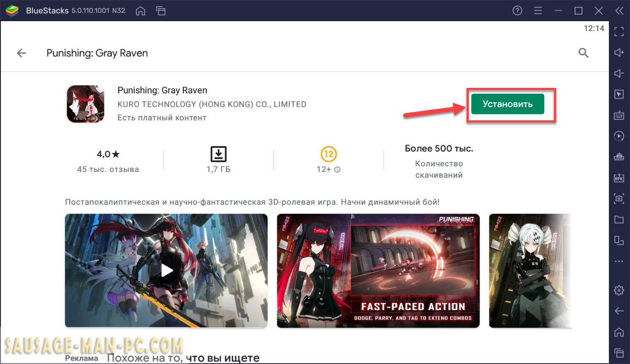Open the KURO TECHNOLOGY (HONG KONG) developer link
Image resolution: width=630 pixels, height=364 pixels.
coord(212,104)
